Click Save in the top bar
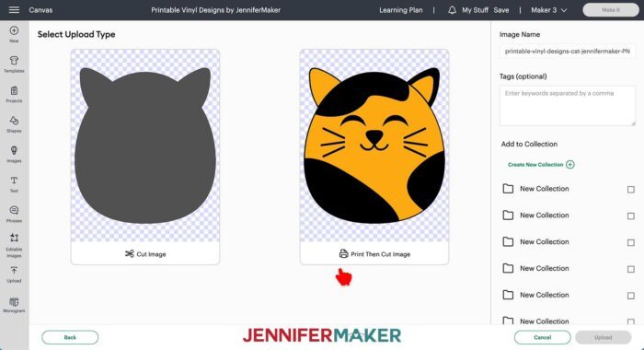Viewport: 644px width, 350px height. pyautogui.click(x=501, y=10)
